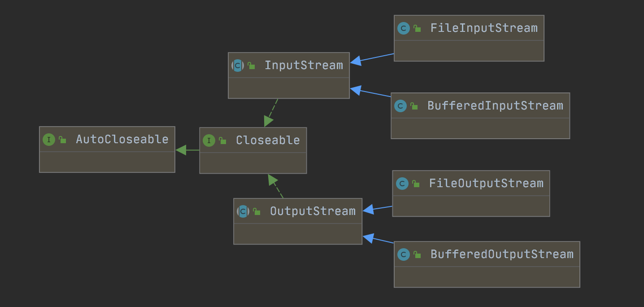Click the FileOutputStream class icon

pyautogui.click(x=402, y=184)
